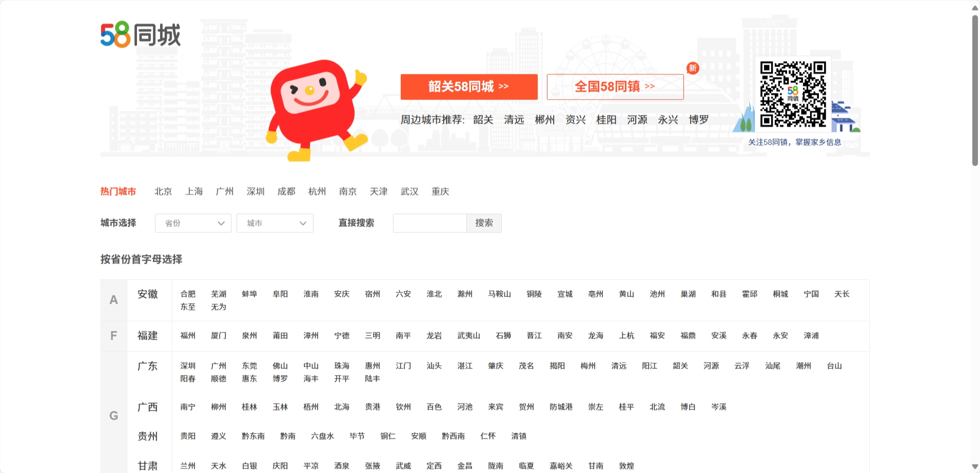Click the 全国58同镇 button

(615, 86)
